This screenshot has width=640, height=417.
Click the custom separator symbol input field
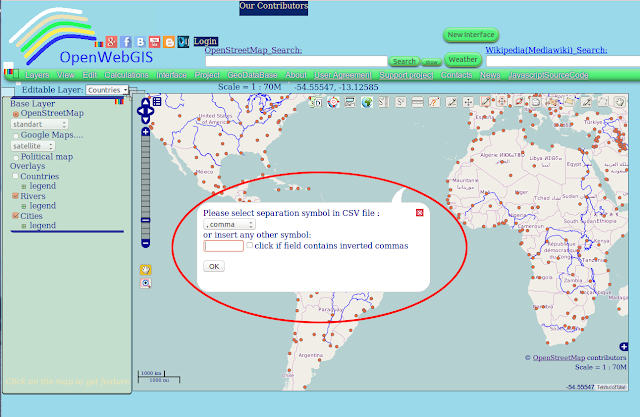click(224, 246)
